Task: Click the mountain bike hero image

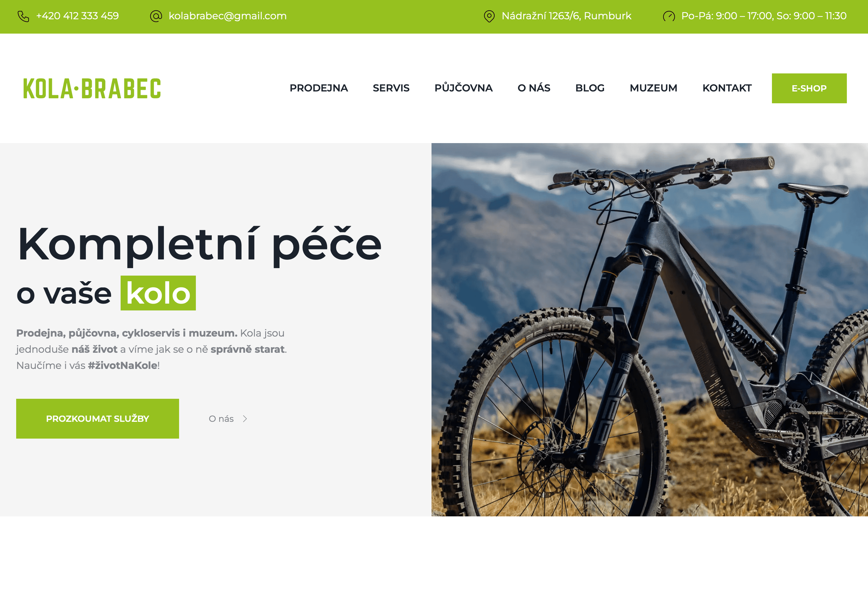Action: click(x=649, y=330)
